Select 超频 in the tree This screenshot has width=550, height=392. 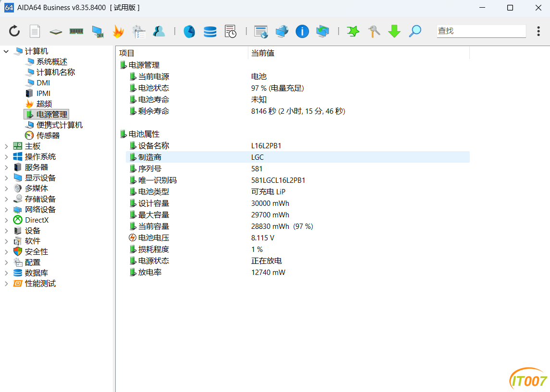click(44, 104)
